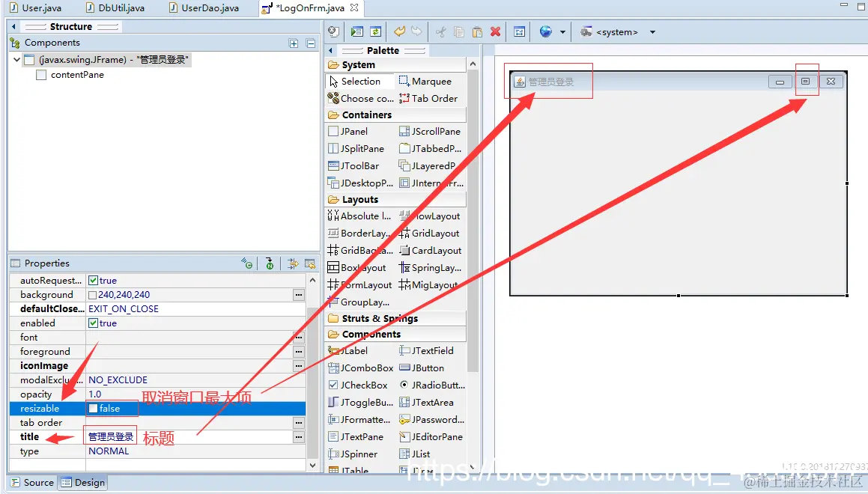Select Choose component palette entry
Viewport: 868px width, 494px height.
[360, 99]
